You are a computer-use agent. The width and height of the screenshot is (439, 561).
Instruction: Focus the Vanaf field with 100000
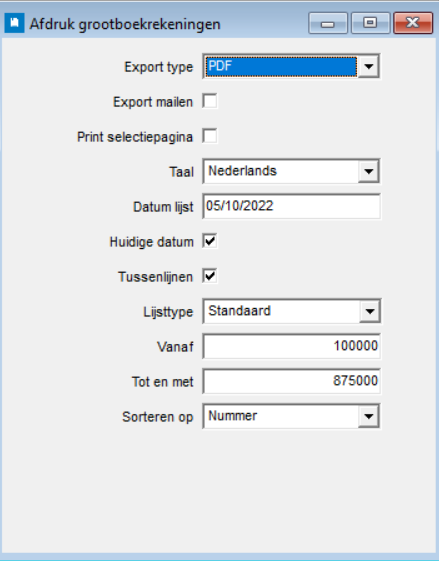(291, 346)
